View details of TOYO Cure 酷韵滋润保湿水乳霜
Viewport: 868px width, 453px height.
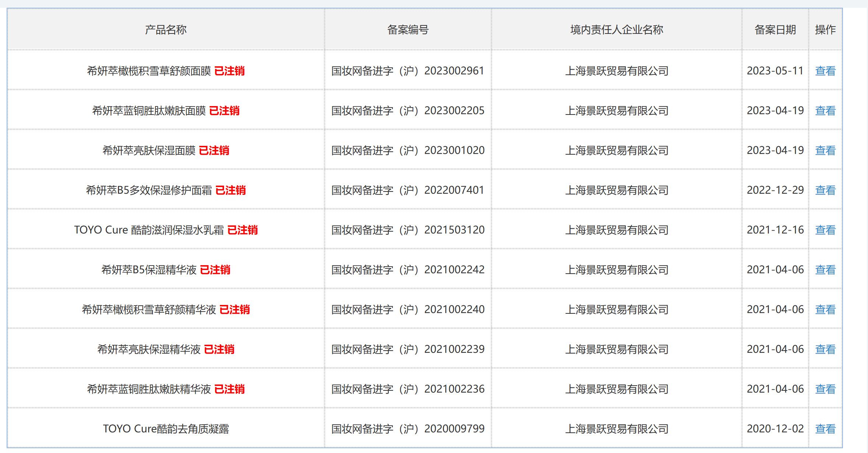click(x=825, y=230)
